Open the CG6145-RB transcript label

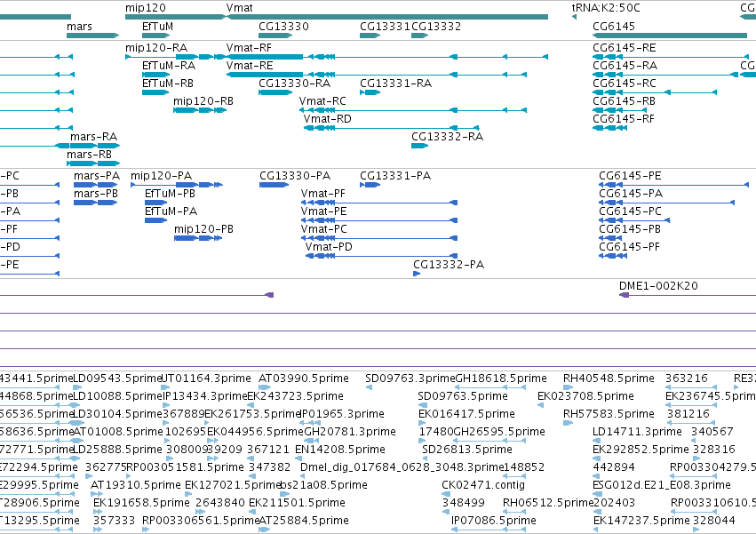pyautogui.click(x=624, y=101)
